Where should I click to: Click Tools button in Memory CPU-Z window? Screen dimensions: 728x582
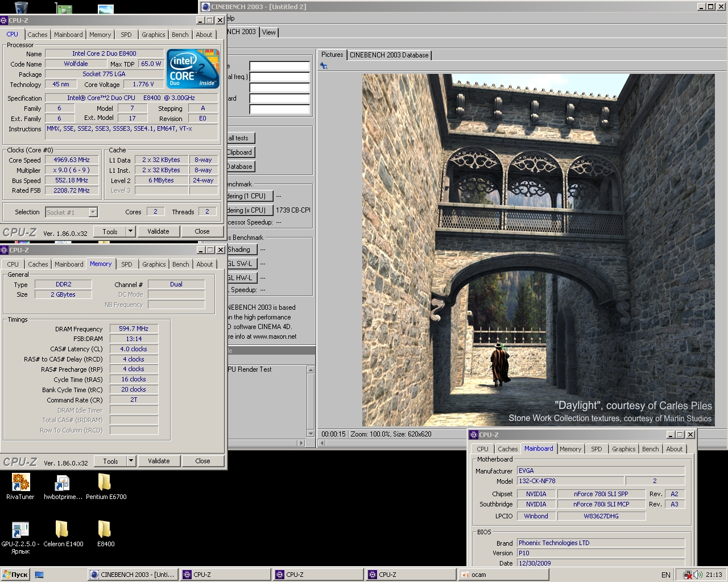[110, 461]
